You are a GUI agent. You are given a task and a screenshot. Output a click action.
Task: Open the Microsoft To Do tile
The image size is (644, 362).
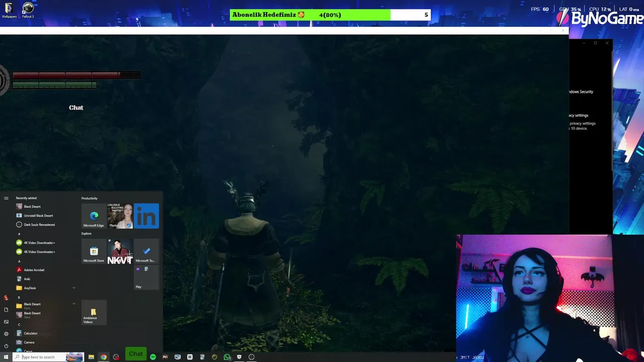[146, 251]
